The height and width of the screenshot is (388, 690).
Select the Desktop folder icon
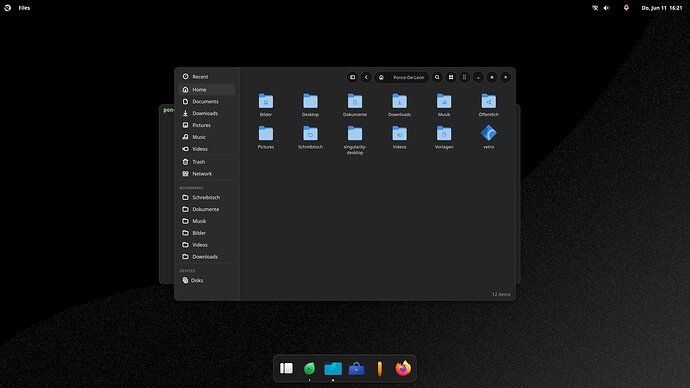click(310, 101)
